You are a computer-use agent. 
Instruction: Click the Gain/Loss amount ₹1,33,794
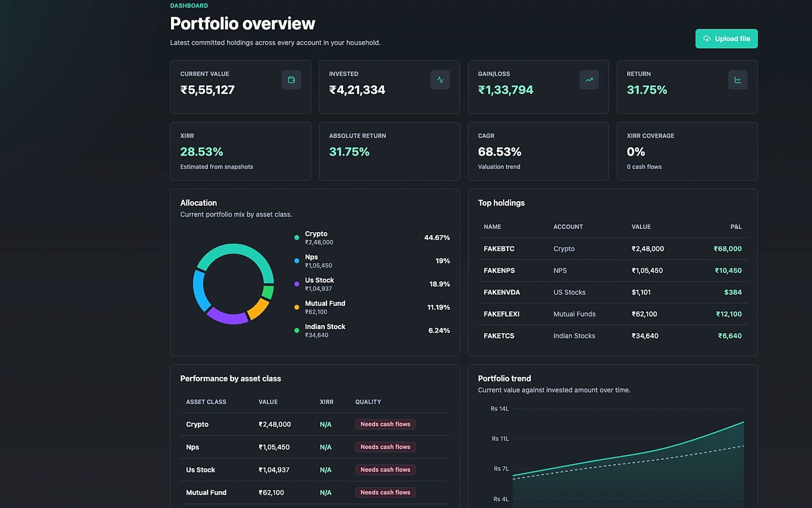pos(505,90)
